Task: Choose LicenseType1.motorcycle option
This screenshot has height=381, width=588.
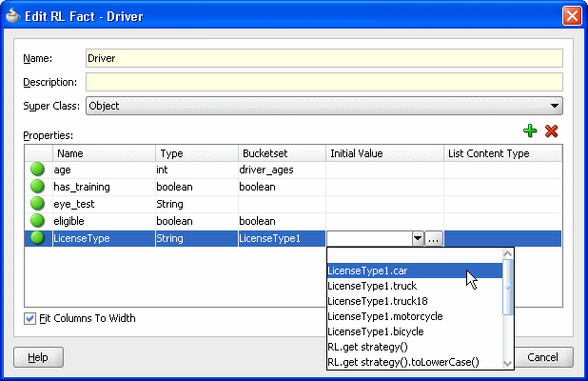Action: coord(415,316)
